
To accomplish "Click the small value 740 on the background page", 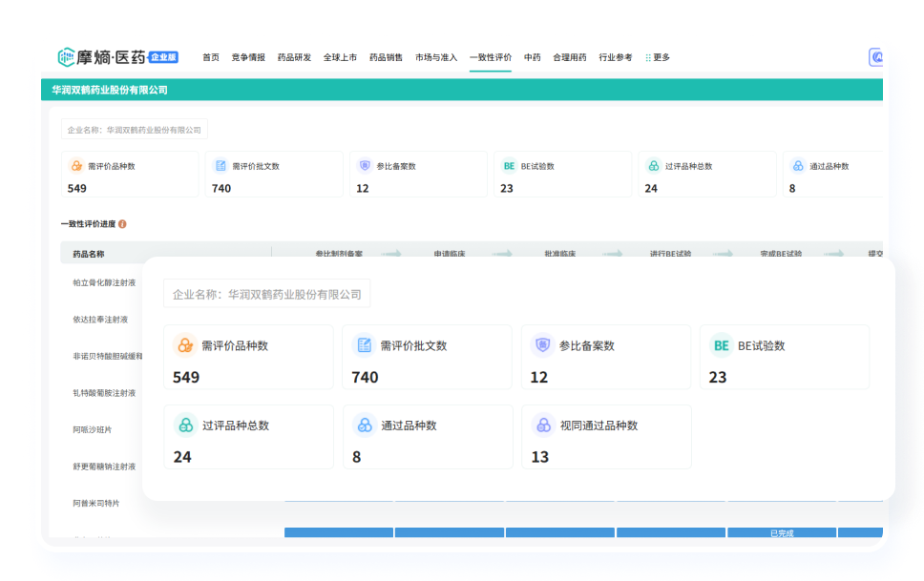I will coord(221,189).
